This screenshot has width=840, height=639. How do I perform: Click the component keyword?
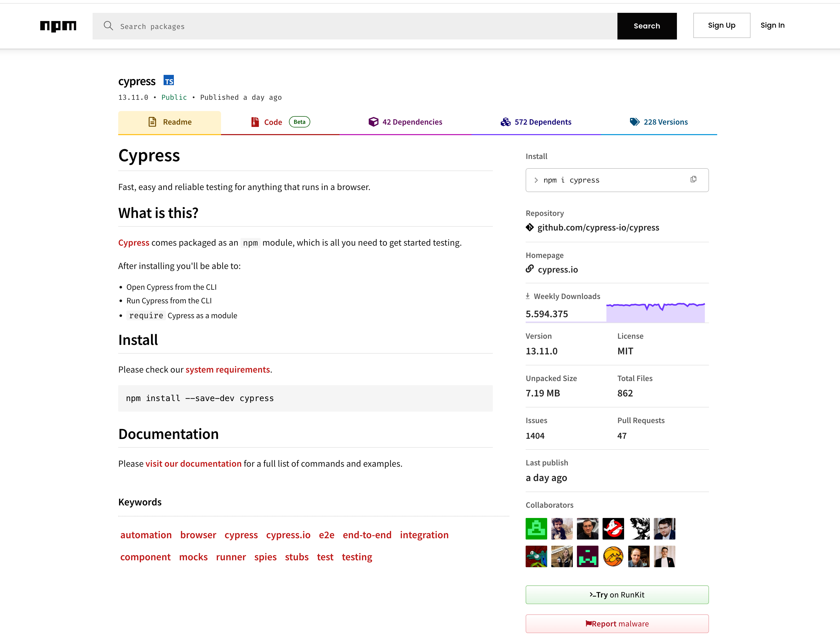pyautogui.click(x=145, y=557)
